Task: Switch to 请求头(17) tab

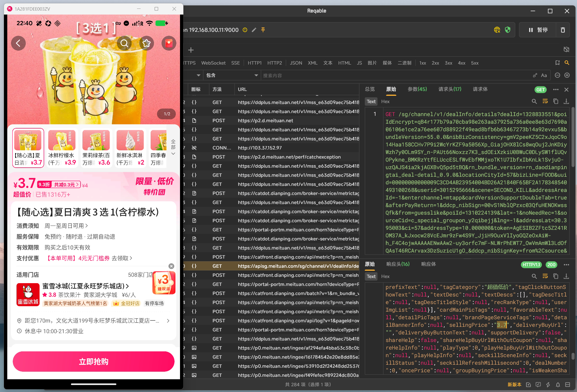Action: [x=450, y=89]
